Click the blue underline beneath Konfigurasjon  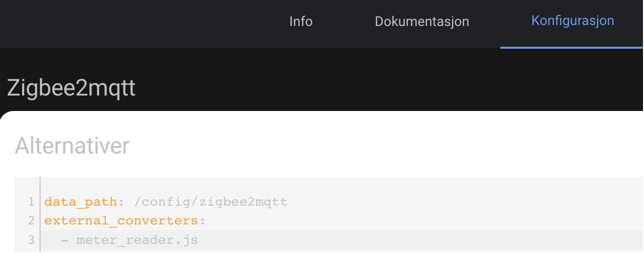572,47
